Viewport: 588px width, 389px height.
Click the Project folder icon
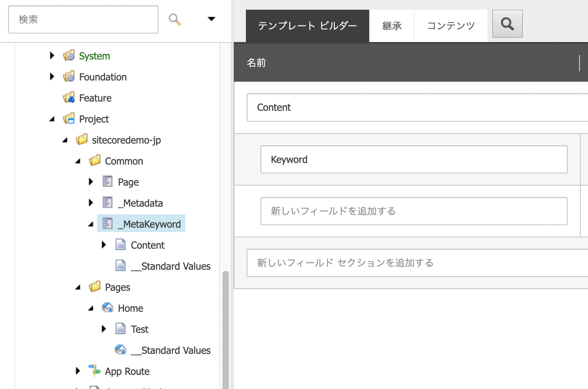[69, 118]
